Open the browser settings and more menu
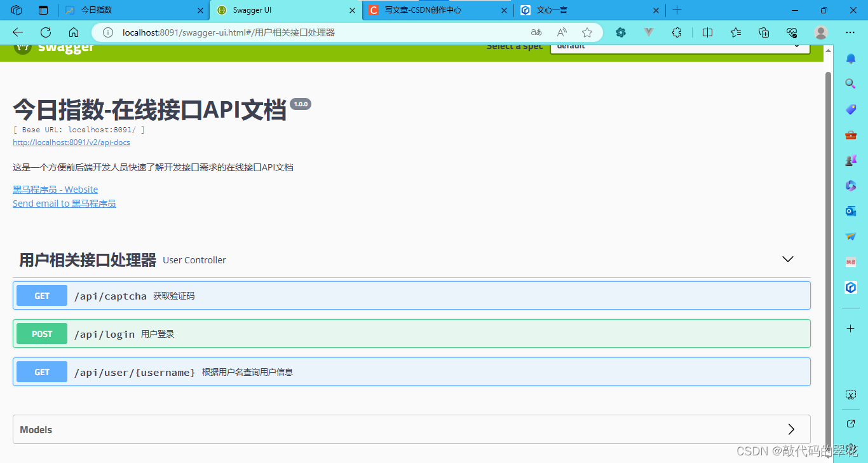This screenshot has width=868, height=463. (850, 32)
